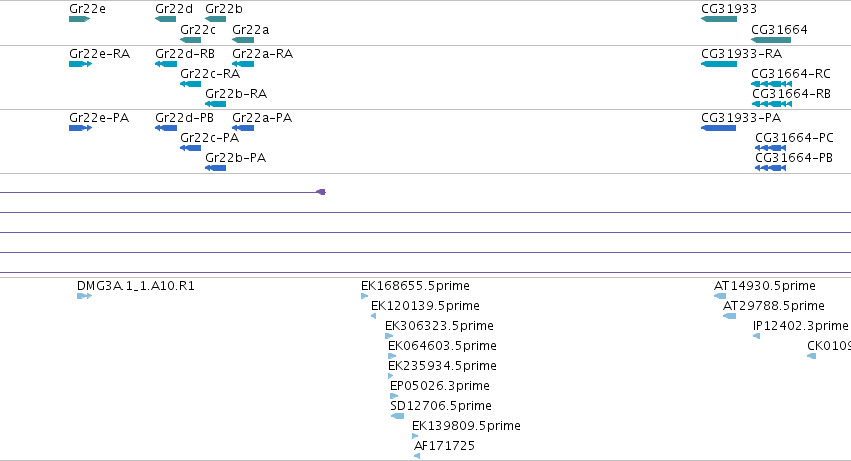
Task: Select EST label EK306323.5prime
Action: click(x=440, y=326)
